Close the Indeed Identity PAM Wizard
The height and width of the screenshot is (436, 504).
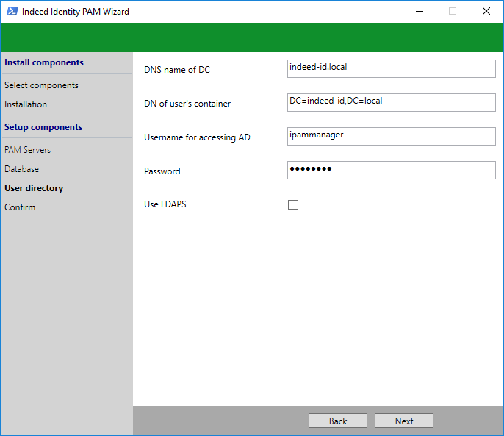coord(486,11)
